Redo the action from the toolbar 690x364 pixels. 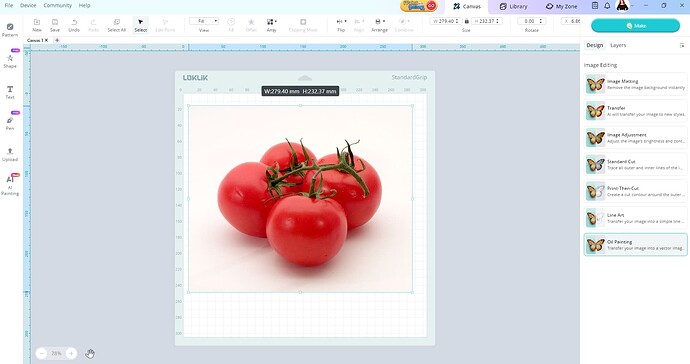pos(93,25)
